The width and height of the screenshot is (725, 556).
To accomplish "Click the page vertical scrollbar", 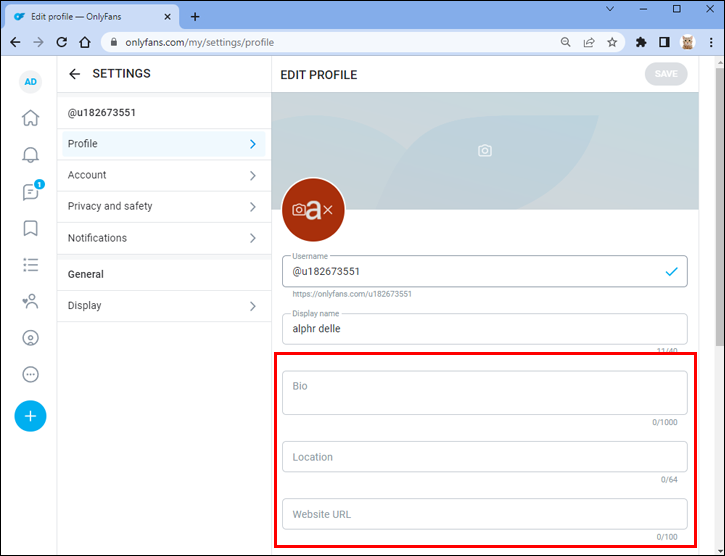I will [719, 206].
